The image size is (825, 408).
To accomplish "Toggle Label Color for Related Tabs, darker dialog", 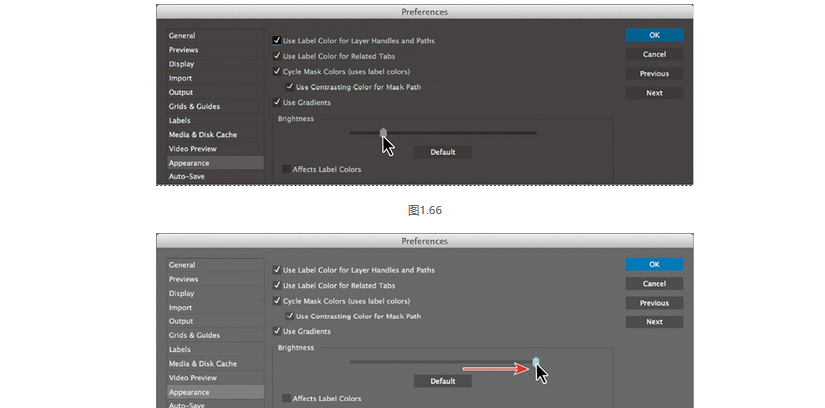I will pos(277,56).
